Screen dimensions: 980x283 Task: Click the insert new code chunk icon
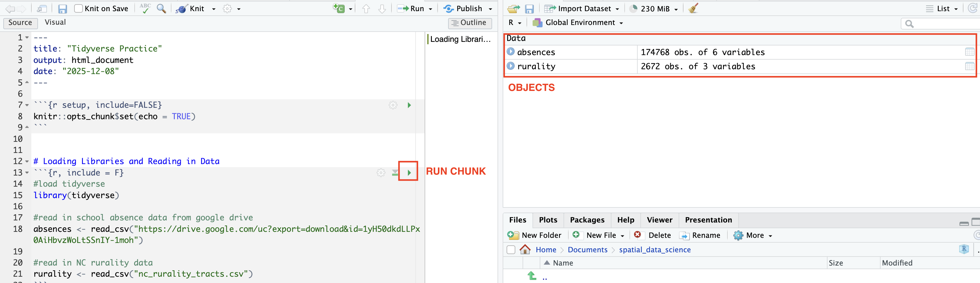click(x=339, y=8)
